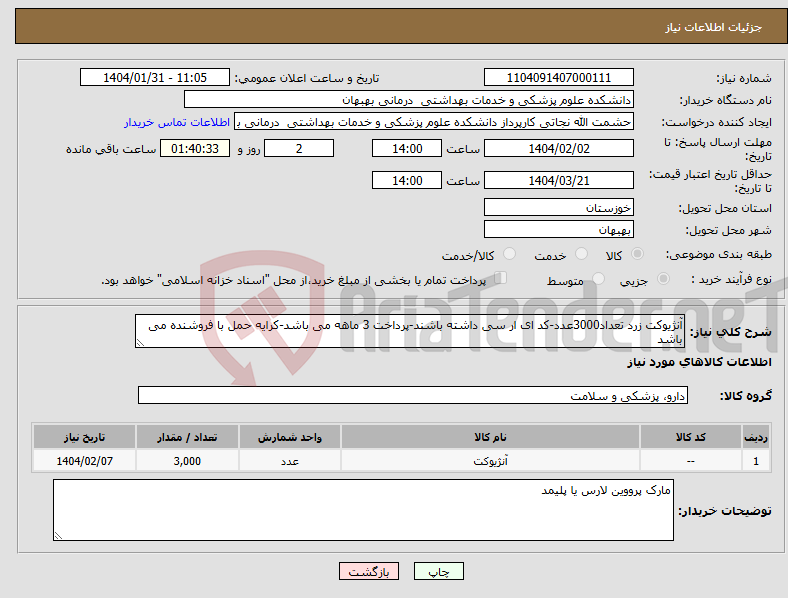Click the جزئیات اطلاعات نیاز page header

point(714,27)
